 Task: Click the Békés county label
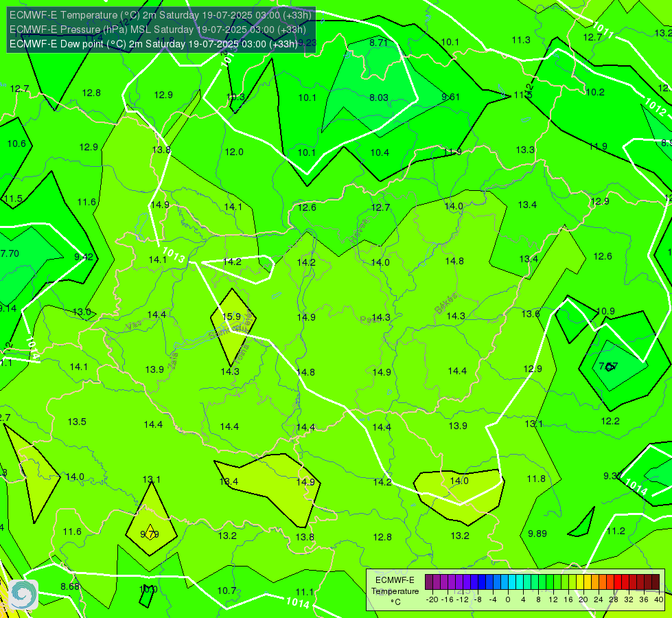446,304
